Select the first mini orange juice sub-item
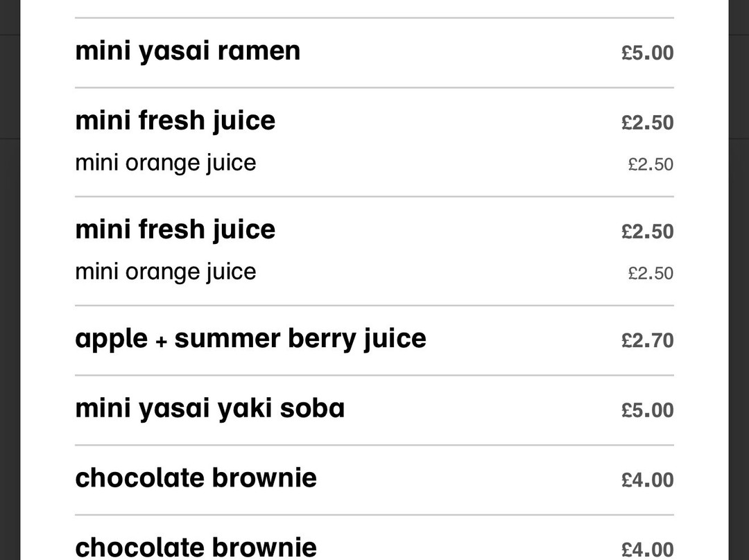 (x=166, y=163)
